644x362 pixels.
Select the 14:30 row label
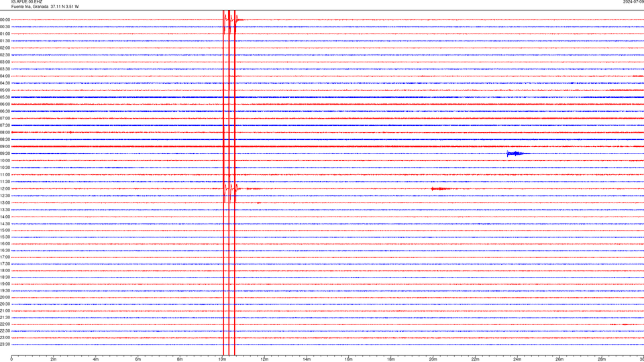pos(5,224)
